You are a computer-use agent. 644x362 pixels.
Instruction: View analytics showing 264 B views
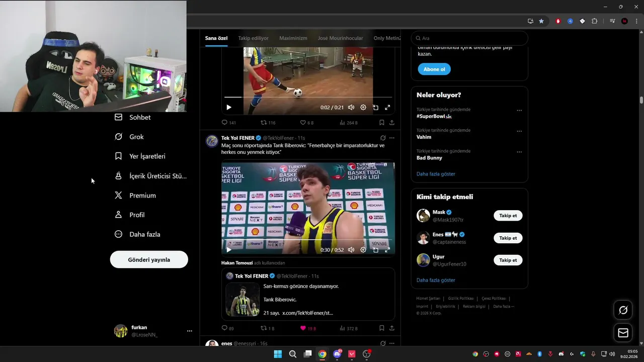[349, 123]
